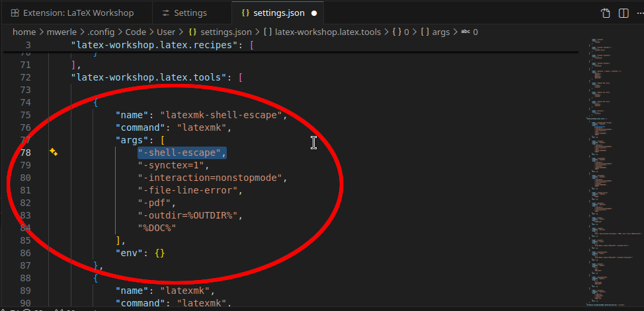Click the "env" key on line 86
Screen dimensions: 644x311
(x=130, y=253)
